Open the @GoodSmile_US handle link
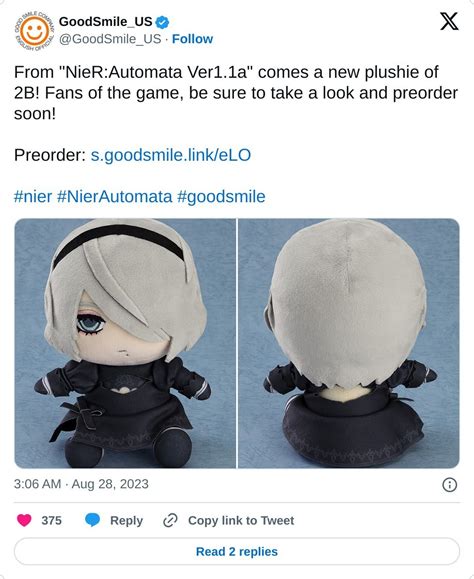 pos(110,39)
